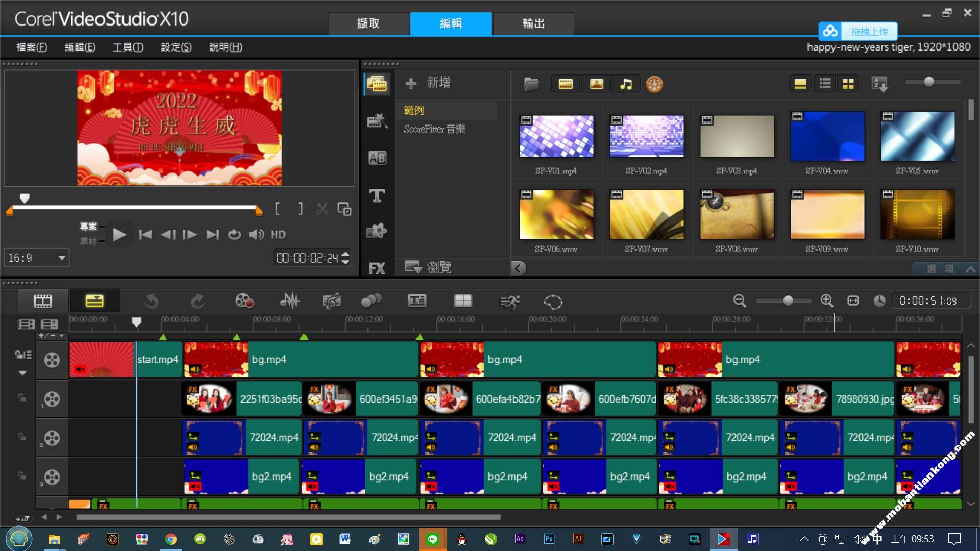Step to the previous frame
Image resolution: width=980 pixels, height=551 pixels.
pyautogui.click(x=168, y=235)
